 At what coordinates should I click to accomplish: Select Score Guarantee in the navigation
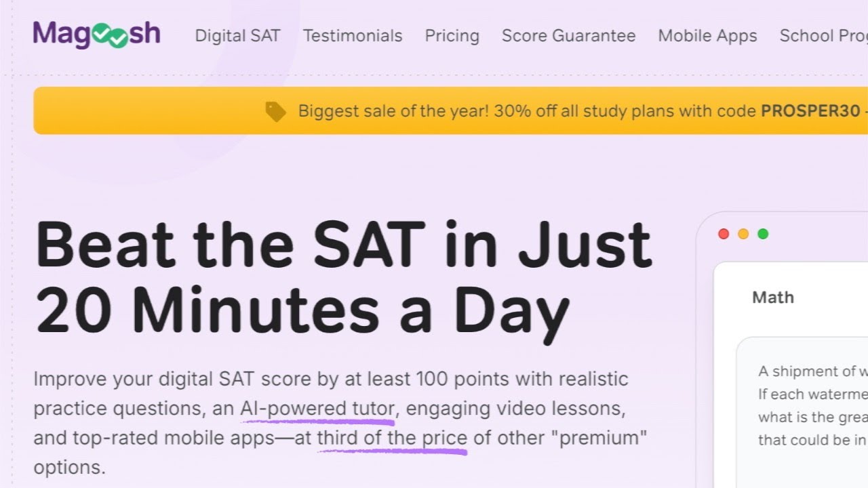[x=568, y=36]
